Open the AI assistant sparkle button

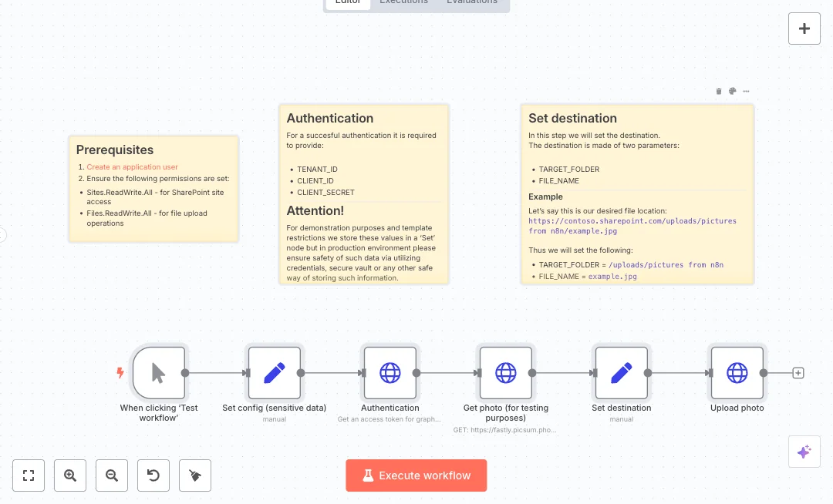click(804, 452)
